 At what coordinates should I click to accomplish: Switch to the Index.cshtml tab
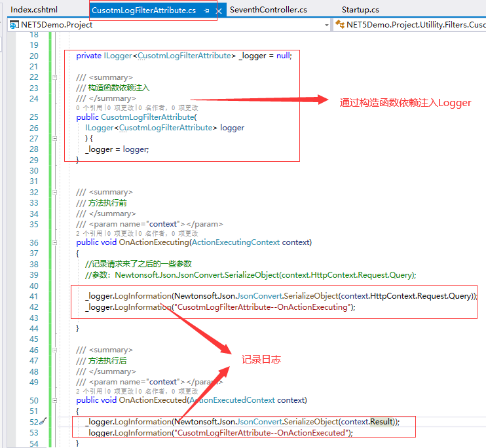[x=34, y=10]
